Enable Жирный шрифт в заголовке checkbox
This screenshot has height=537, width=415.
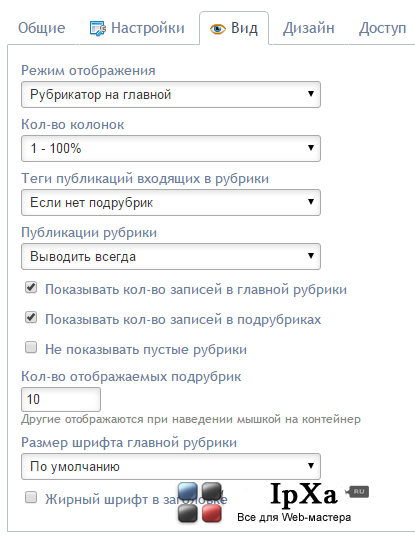click(x=31, y=497)
